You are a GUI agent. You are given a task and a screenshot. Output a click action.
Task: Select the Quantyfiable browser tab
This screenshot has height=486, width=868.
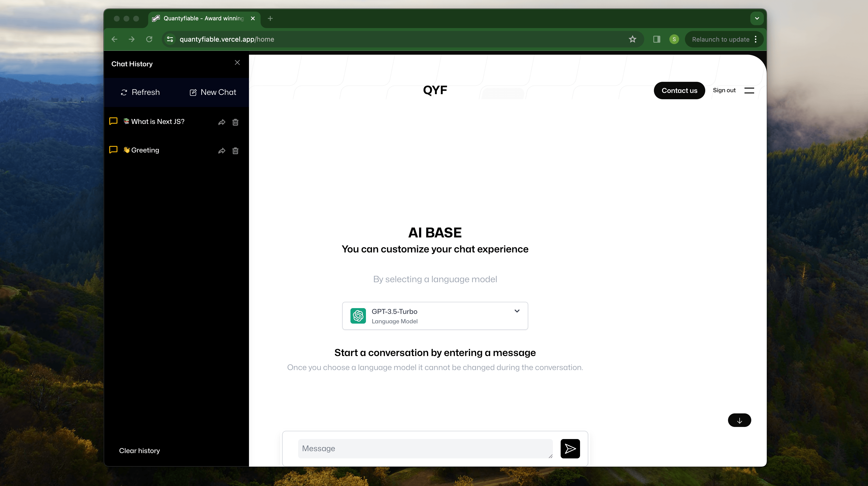[204, 19]
